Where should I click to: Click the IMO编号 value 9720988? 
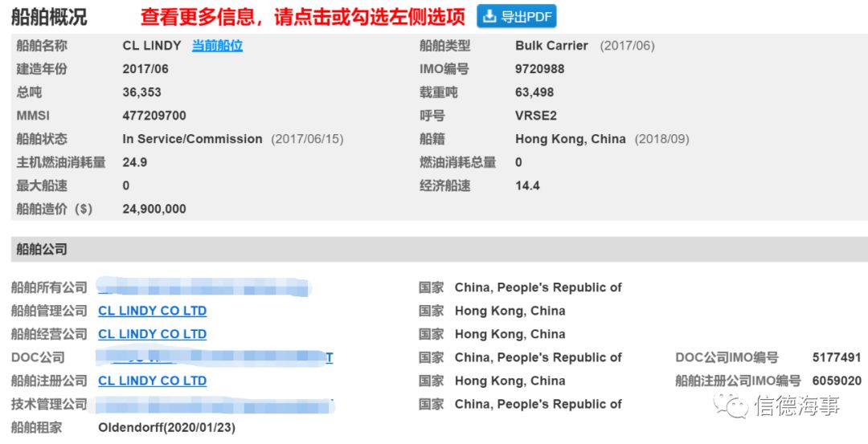[540, 69]
